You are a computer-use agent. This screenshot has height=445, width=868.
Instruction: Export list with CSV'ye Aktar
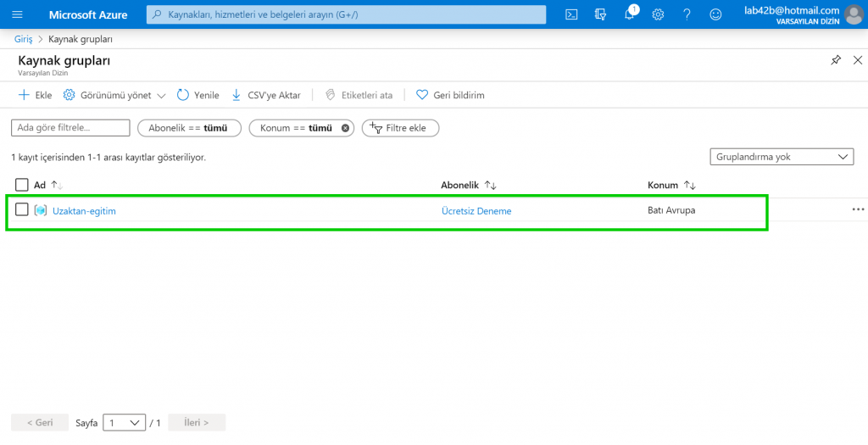pos(265,95)
